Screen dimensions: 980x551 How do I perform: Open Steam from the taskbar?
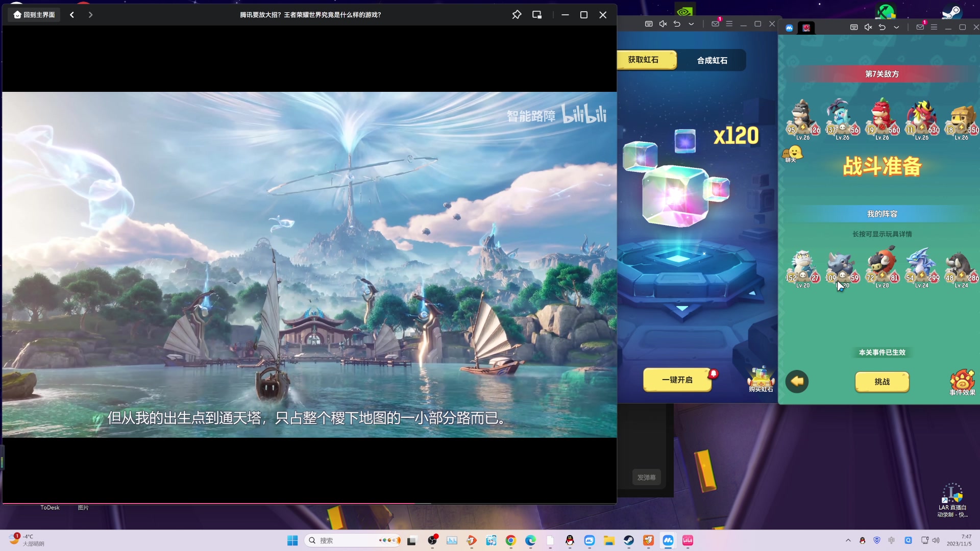[629, 540]
